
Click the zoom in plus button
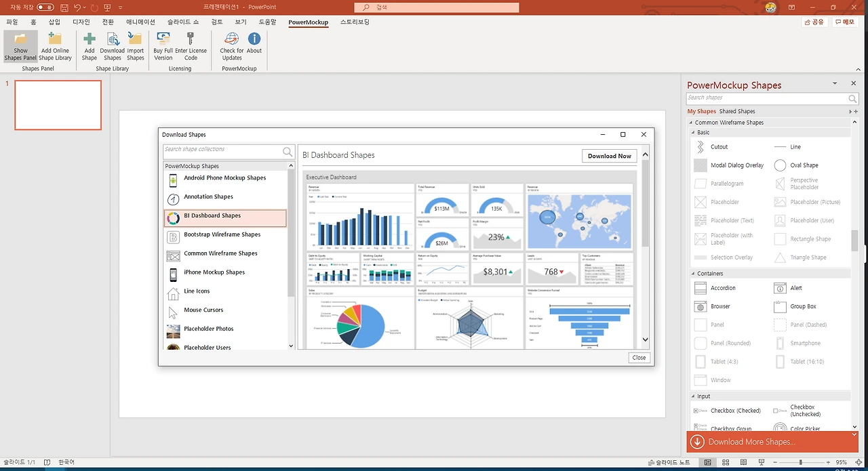point(827,462)
